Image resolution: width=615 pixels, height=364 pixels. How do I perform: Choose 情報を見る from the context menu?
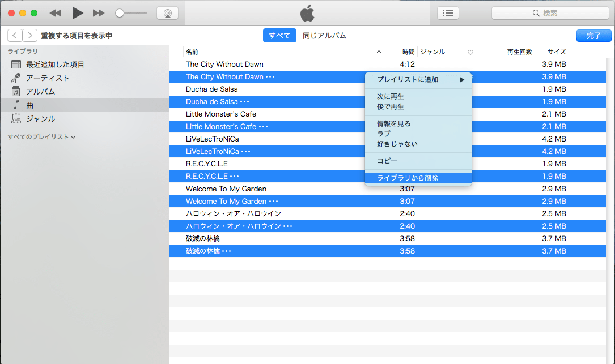pyautogui.click(x=418, y=123)
